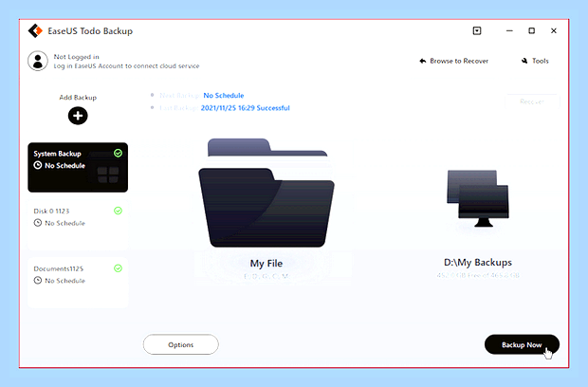Minimize the EaseUS Todo Backup window

509,30
